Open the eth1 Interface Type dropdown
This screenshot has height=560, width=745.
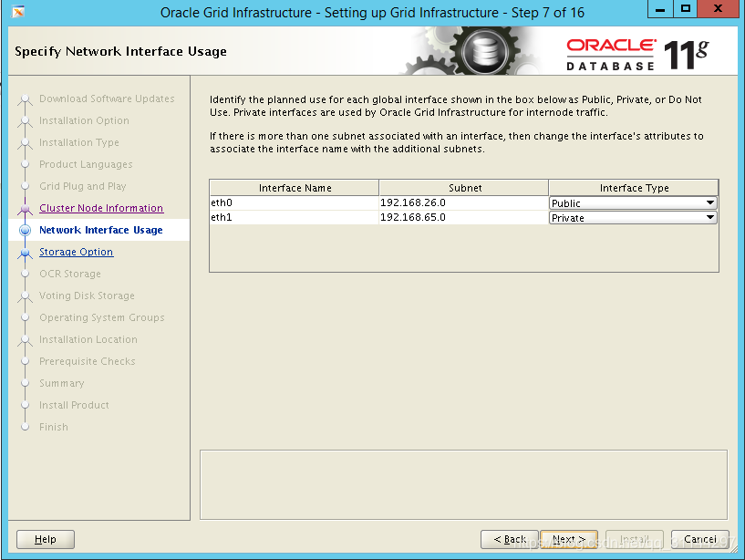[x=633, y=218]
